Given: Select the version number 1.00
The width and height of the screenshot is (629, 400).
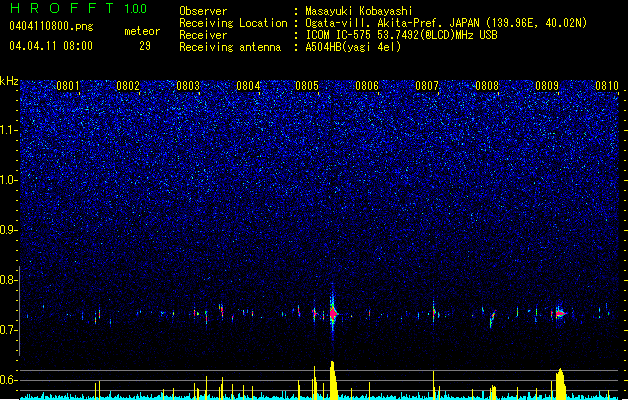Looking at the screenshot, I should [136, 9].
